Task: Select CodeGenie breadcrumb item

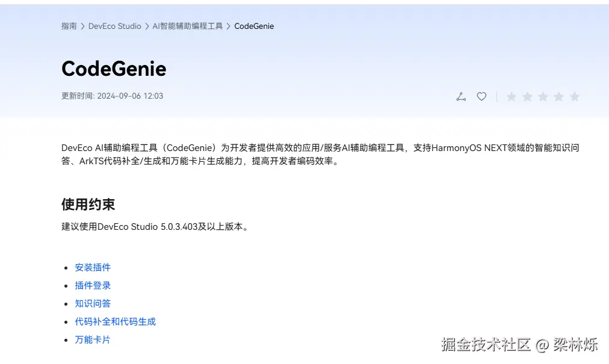Action: point(253,26)
